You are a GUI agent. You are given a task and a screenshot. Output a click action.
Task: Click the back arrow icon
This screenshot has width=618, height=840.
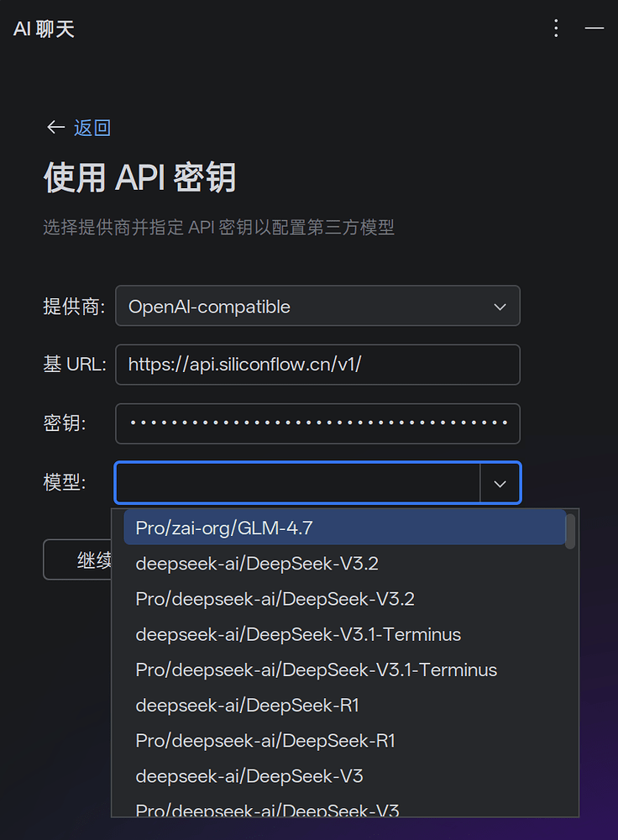55,128
